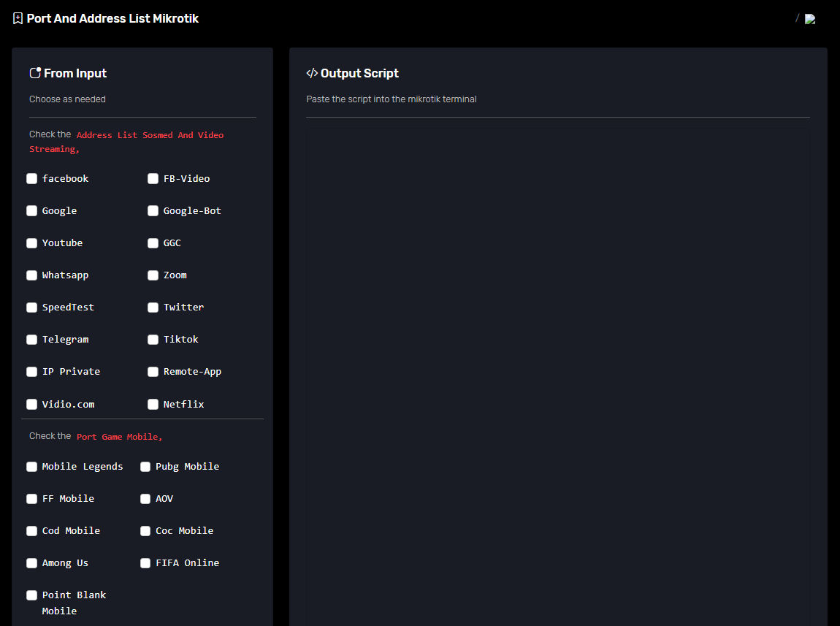Tick the FF Mobile option
This screenshot has height=626, width=840.
pos(31,499)
